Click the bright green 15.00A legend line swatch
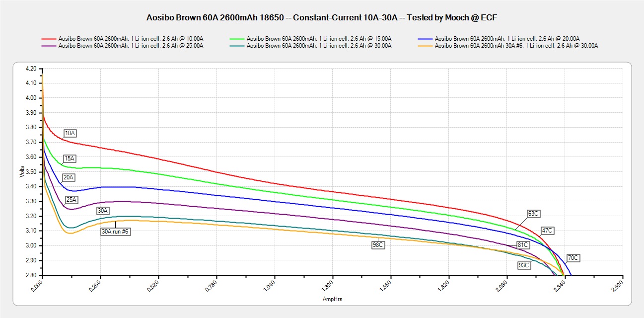 coord(237,38)
